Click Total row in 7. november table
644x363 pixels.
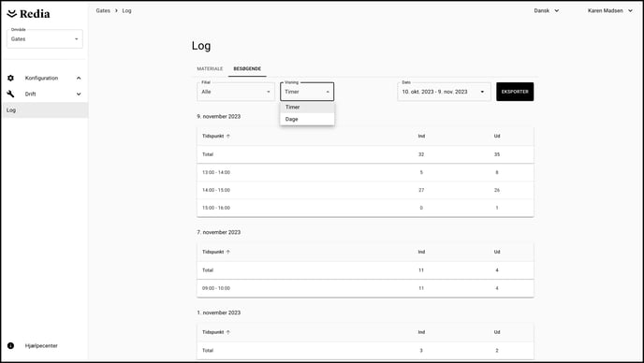pyautogui.click(x=365, y=270)
